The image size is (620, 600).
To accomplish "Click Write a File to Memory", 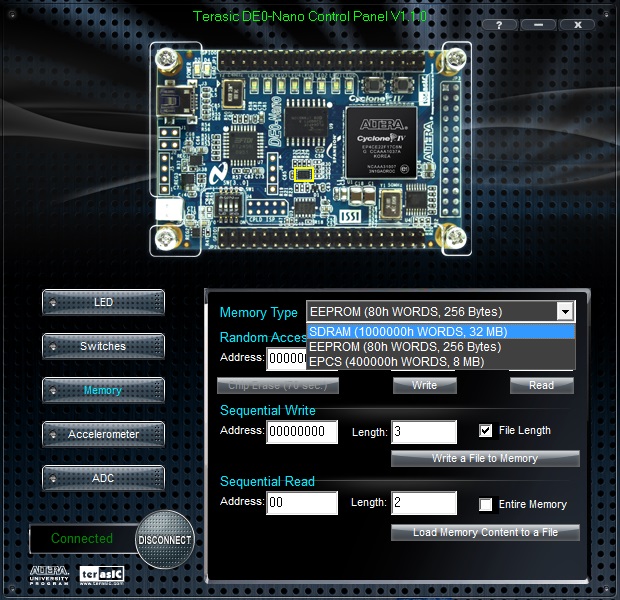I will coord(485,458).
